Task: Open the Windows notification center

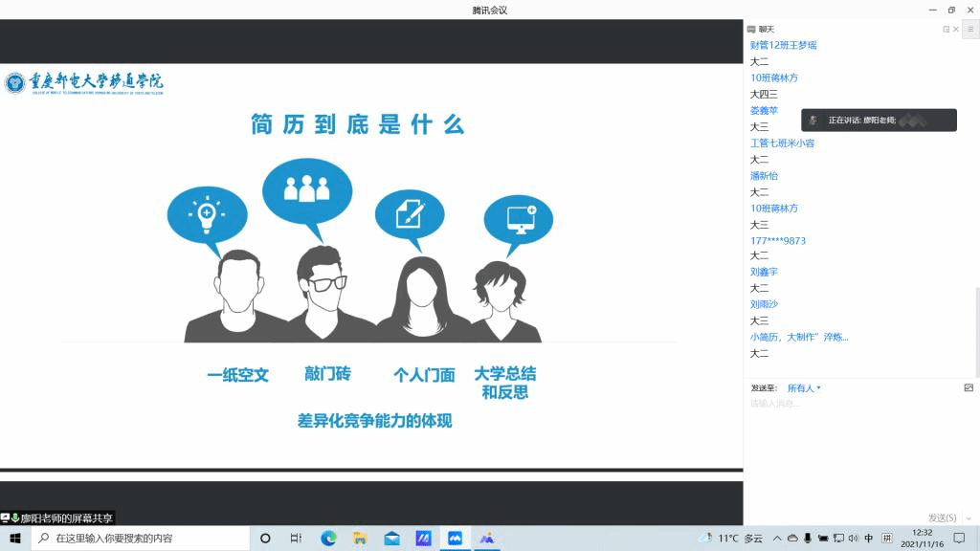Action: (x=959, y=539)
